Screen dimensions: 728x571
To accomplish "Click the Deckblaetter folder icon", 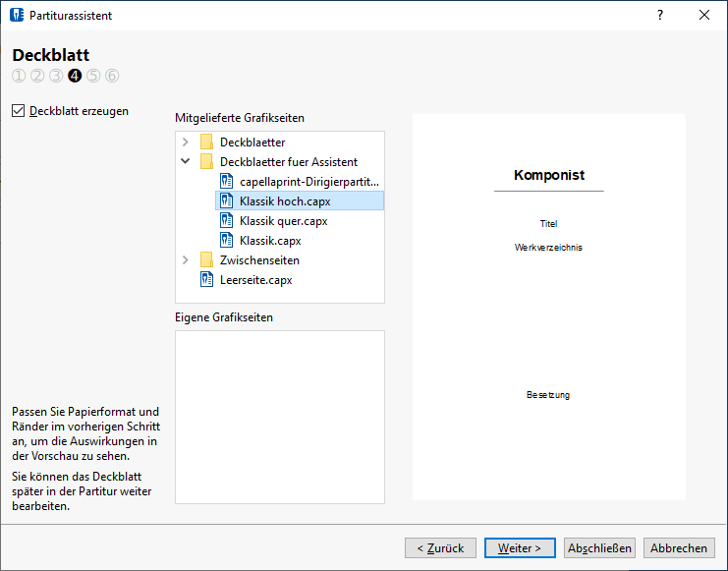I will click(x=206, y=143).
